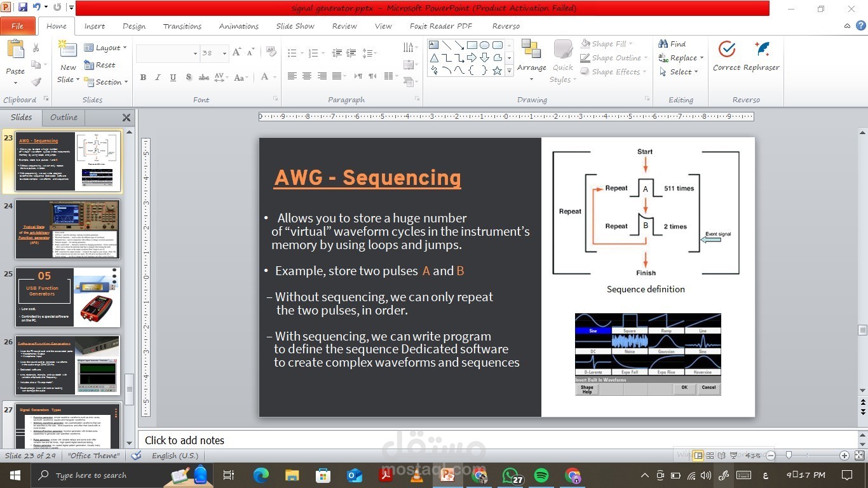Open Text Direction options
This screenshot has height=488, width=868.
coord(410,48)
